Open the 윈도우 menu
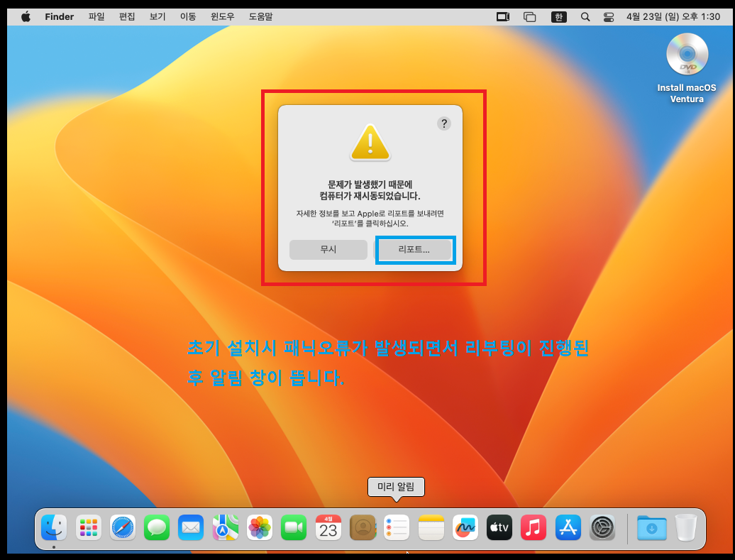Image resolution: width=735 pixels, height=560 pixels. [222, 17]
